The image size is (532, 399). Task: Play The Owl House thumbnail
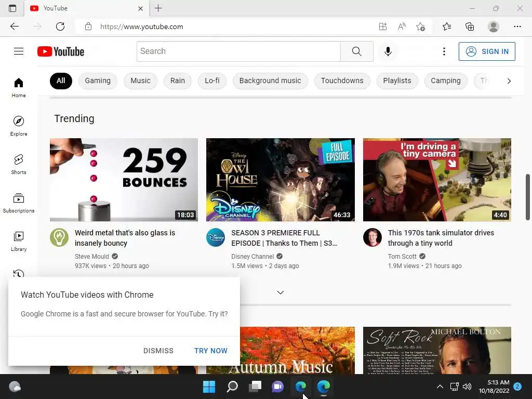[x=280, y=179]
